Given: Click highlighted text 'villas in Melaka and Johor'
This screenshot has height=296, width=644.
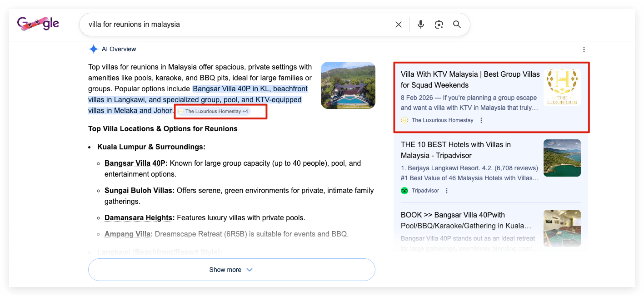Looking at the screenshot, I should (x=130, y=110).
